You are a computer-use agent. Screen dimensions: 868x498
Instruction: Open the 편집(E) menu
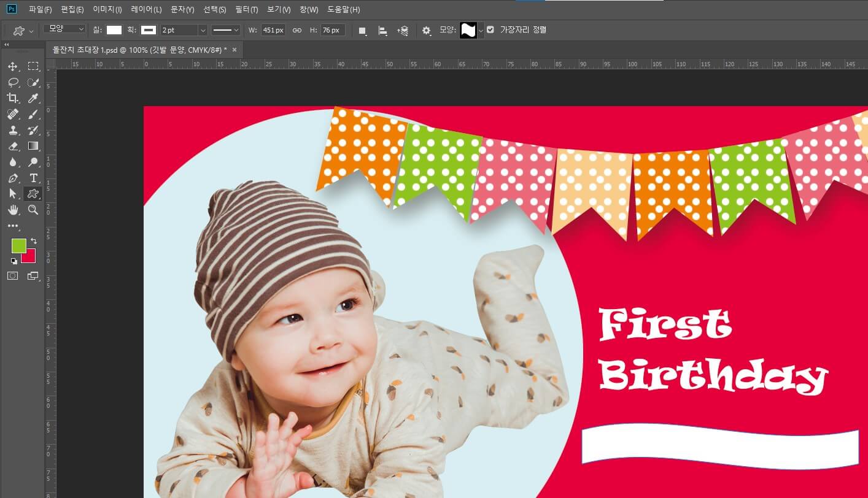click(x=72, y=10)
